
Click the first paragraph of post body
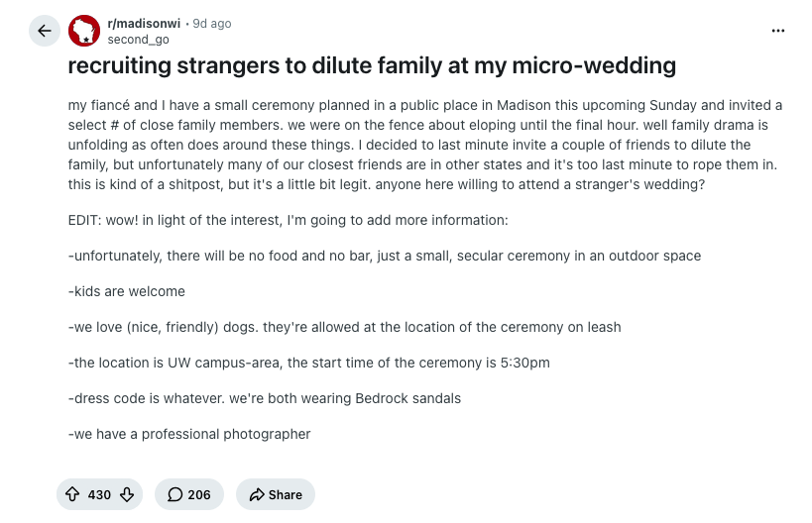pyautogui.click(x=425, y=145)
